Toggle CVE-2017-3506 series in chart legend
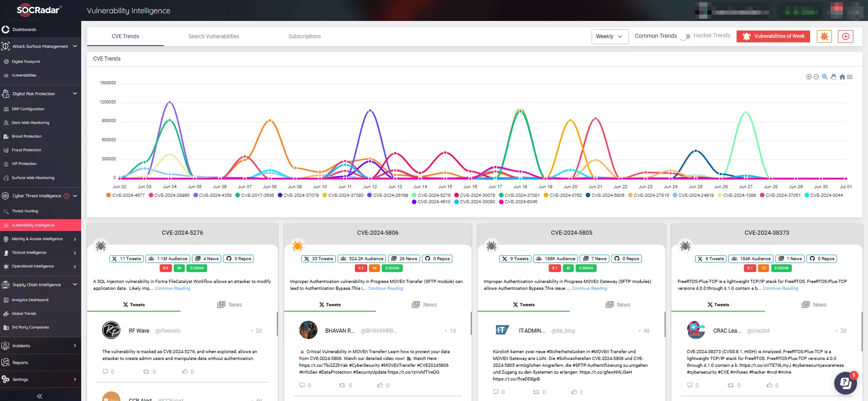 (x=255, y=195)
